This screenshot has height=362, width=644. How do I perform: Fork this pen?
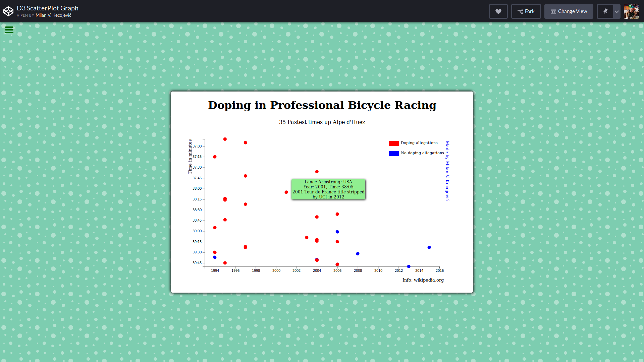point(526,11)
